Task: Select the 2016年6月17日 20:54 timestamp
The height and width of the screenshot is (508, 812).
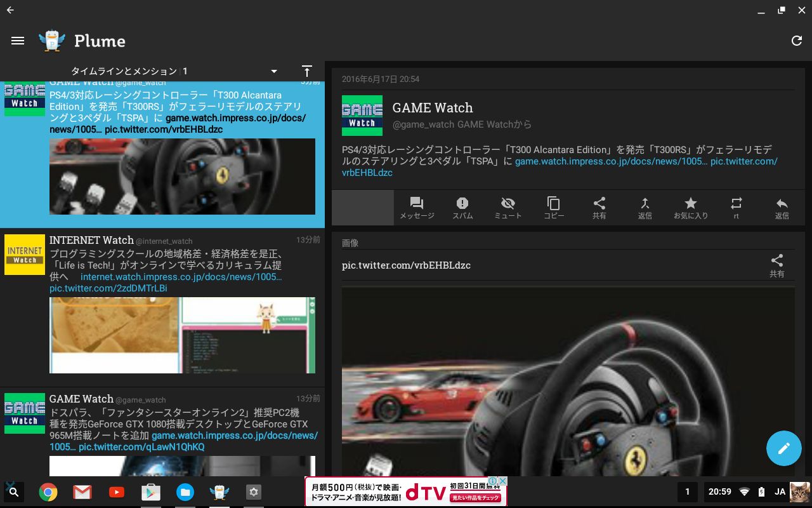Action: pyautogui.click(x=381, y=79)
